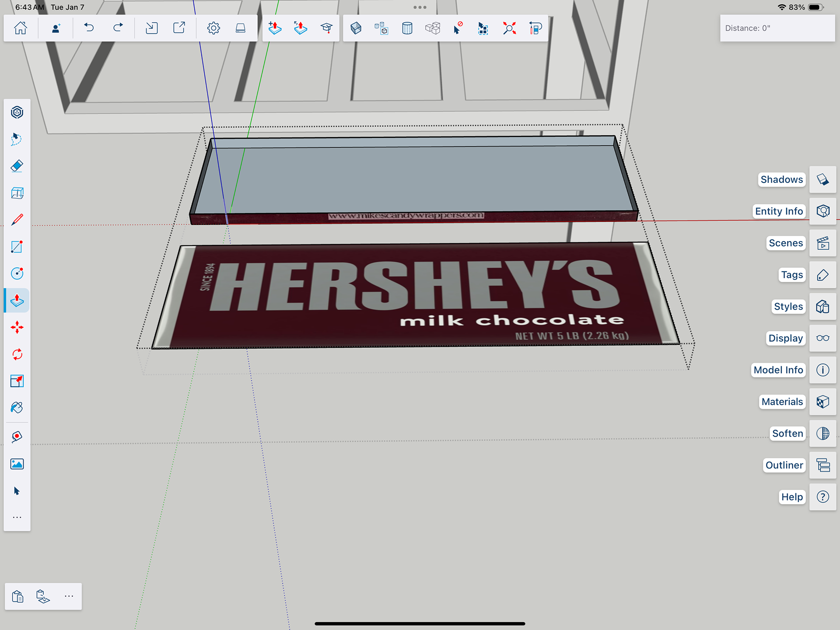Screen dimensions: 840x630
Task: Undo the last action
Action: (x=89, y=28)
